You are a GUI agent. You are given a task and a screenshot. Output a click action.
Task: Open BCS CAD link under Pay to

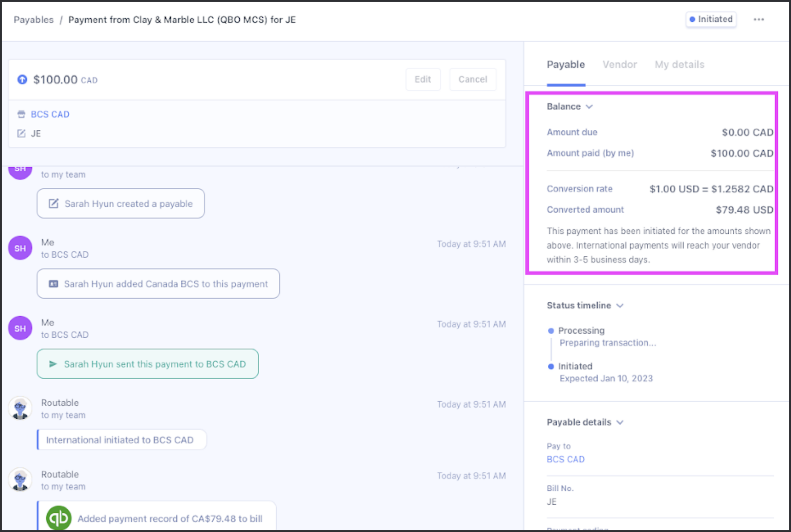566,459
